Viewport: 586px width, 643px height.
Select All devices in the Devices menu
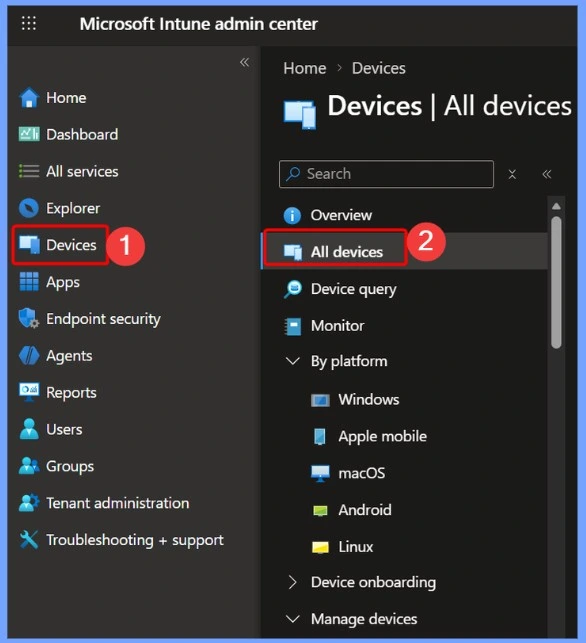347,252
